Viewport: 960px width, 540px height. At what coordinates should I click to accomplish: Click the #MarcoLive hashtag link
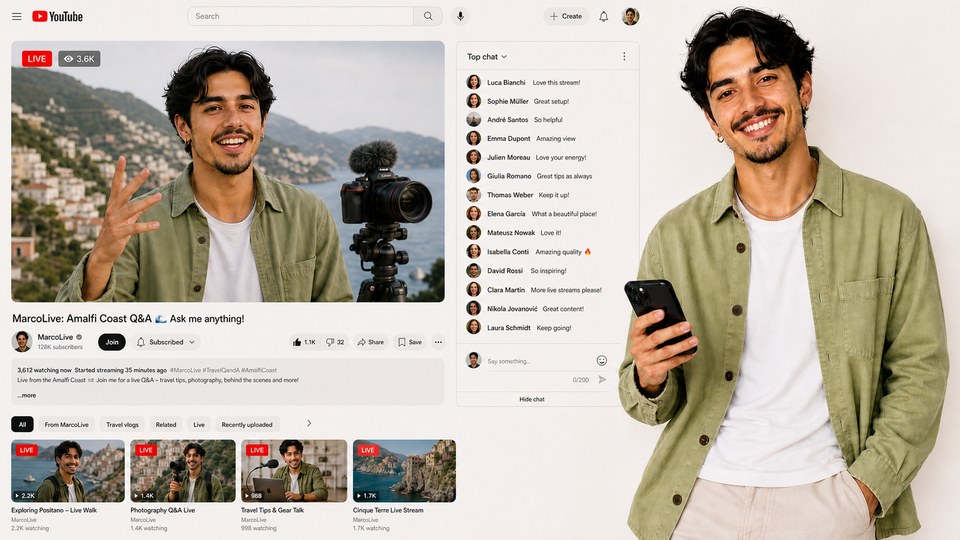tap(185, 370)
